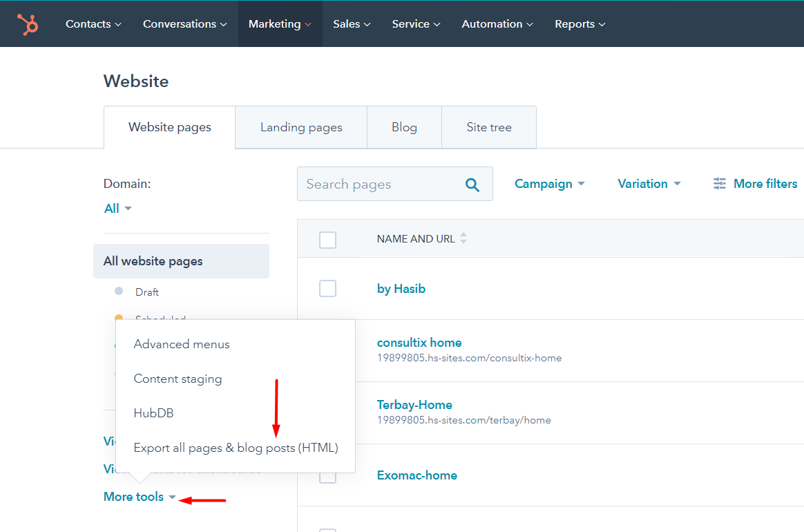
Task: Click into the Search pages field
Action: point(380,184)
